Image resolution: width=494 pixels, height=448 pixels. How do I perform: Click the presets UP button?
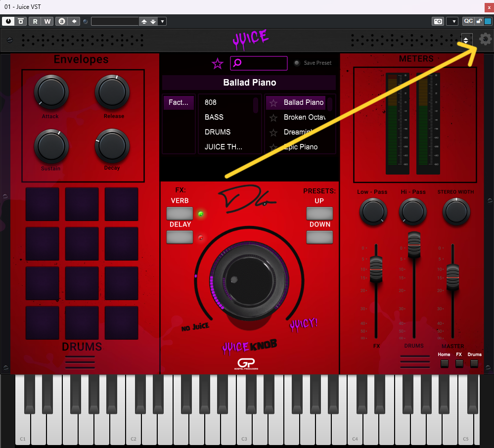click(319, 214)
